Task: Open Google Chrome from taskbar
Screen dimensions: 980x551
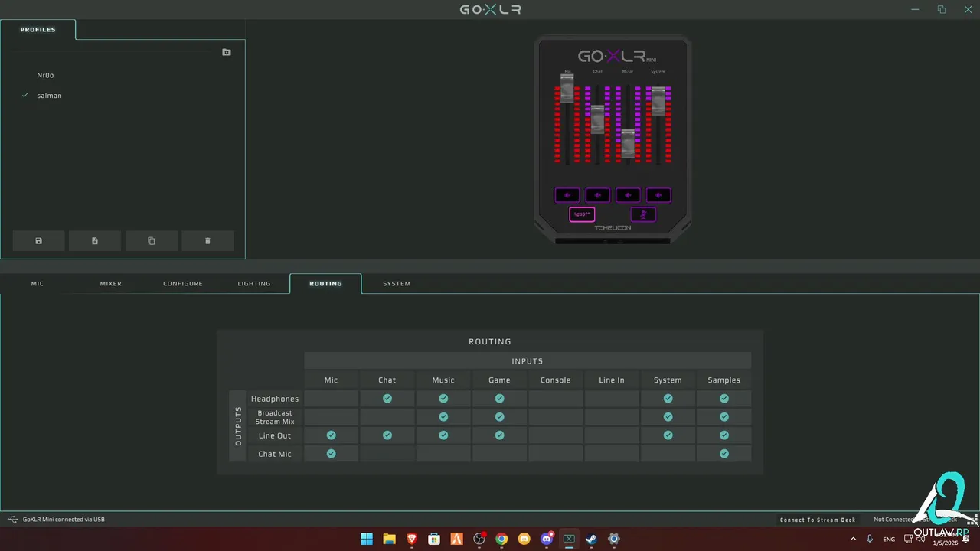Action: click(501, 539)
